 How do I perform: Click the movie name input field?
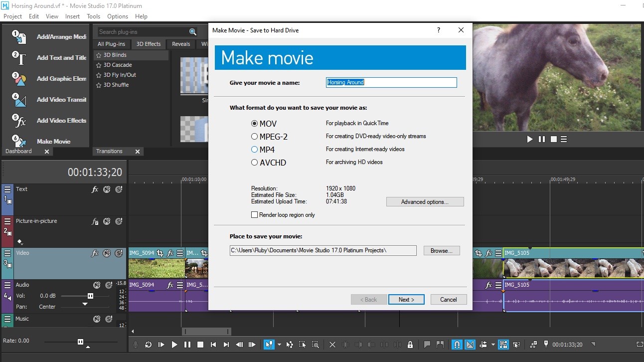click(x=391, y=82)
